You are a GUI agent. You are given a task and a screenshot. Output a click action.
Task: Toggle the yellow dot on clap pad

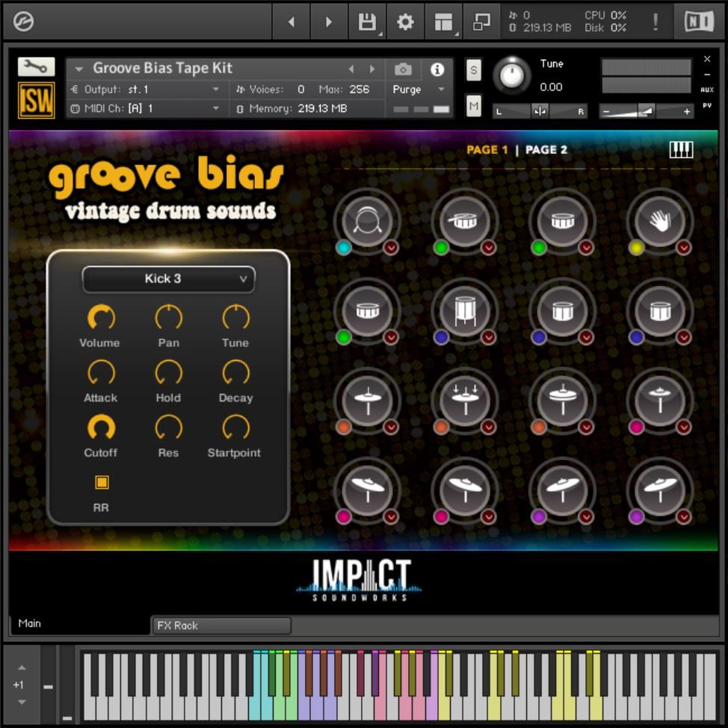(x=636, y=247)
